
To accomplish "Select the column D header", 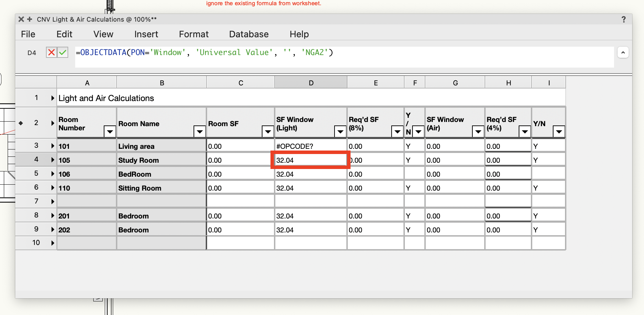I will tap(311, 82).
